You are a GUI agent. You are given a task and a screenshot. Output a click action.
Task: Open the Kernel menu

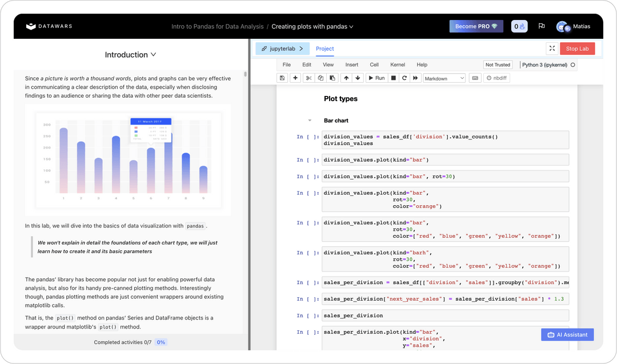click(398, 65)
